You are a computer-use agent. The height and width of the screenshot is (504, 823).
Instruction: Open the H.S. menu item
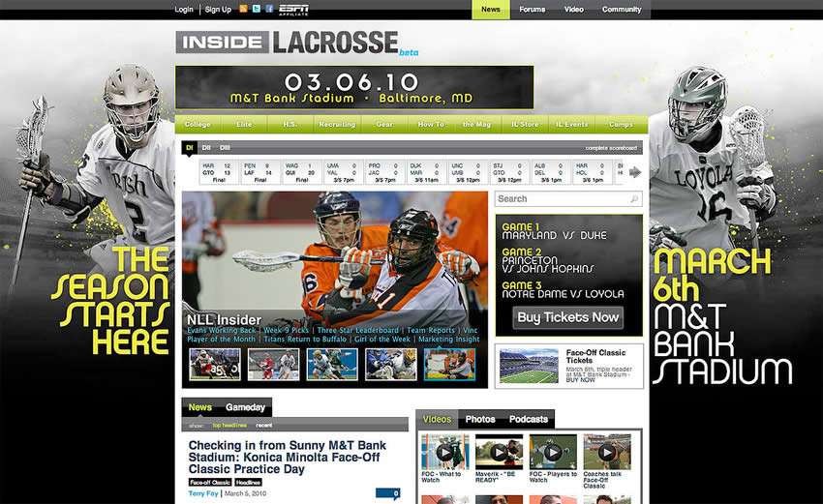click(x=290, y=124)
